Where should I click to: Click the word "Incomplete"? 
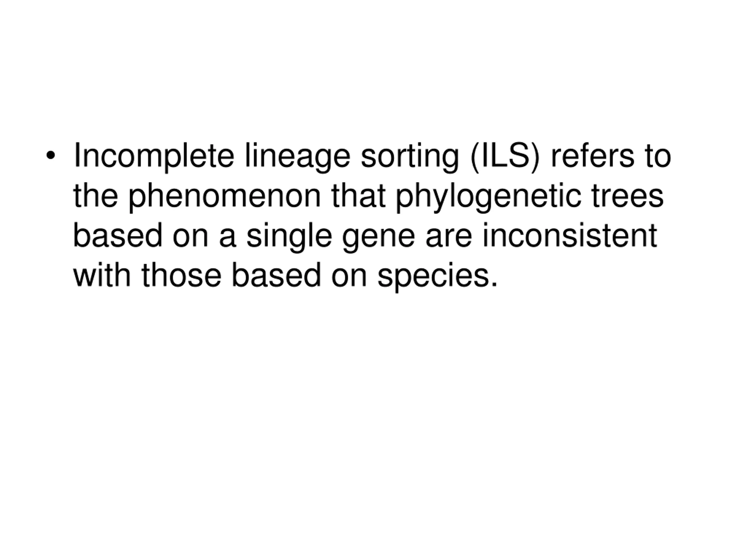[154, 156]
